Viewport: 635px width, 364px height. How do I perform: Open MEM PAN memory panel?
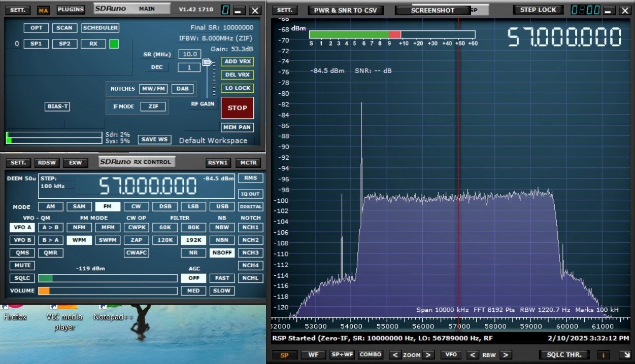pos(237,127)
